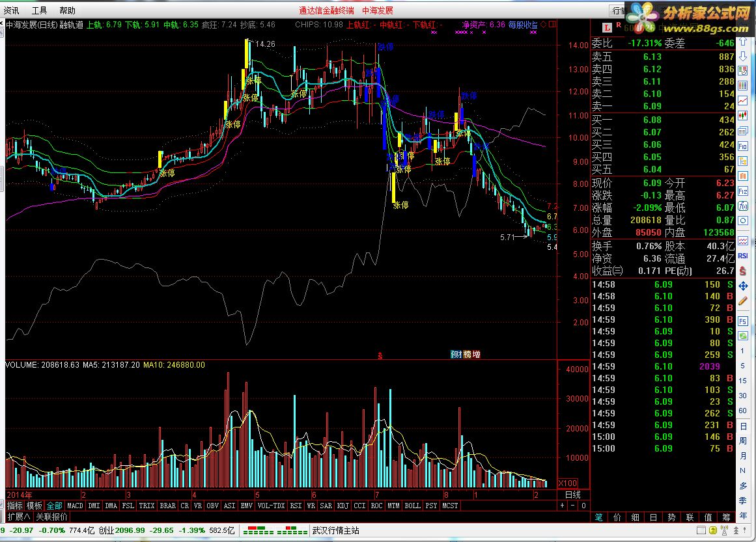Open the wavy indicator lines icon

point(743,241)
